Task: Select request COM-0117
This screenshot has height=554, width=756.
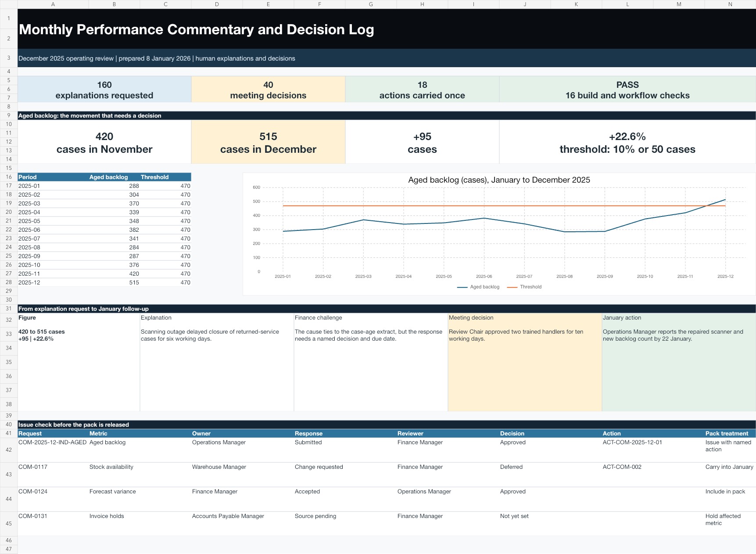Action: click(x=53, y=475)
